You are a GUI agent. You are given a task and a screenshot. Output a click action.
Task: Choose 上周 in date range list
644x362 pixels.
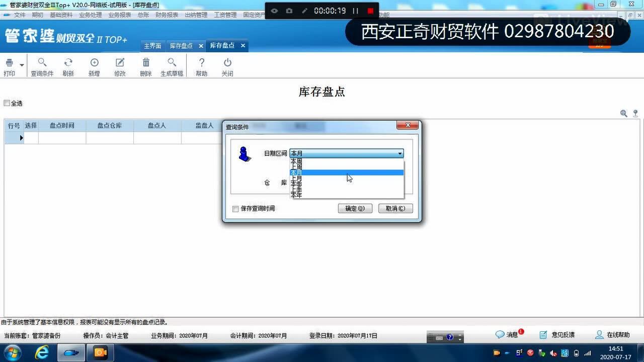point(347,167)
